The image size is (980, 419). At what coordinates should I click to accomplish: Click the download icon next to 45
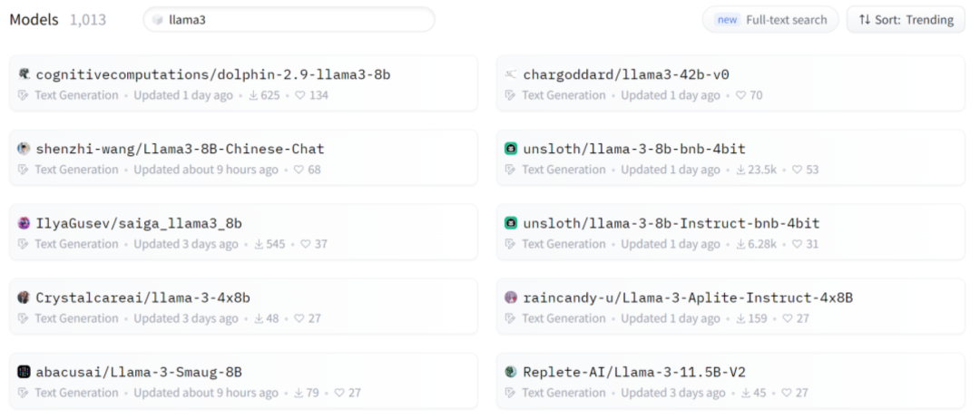coord(746,393)
